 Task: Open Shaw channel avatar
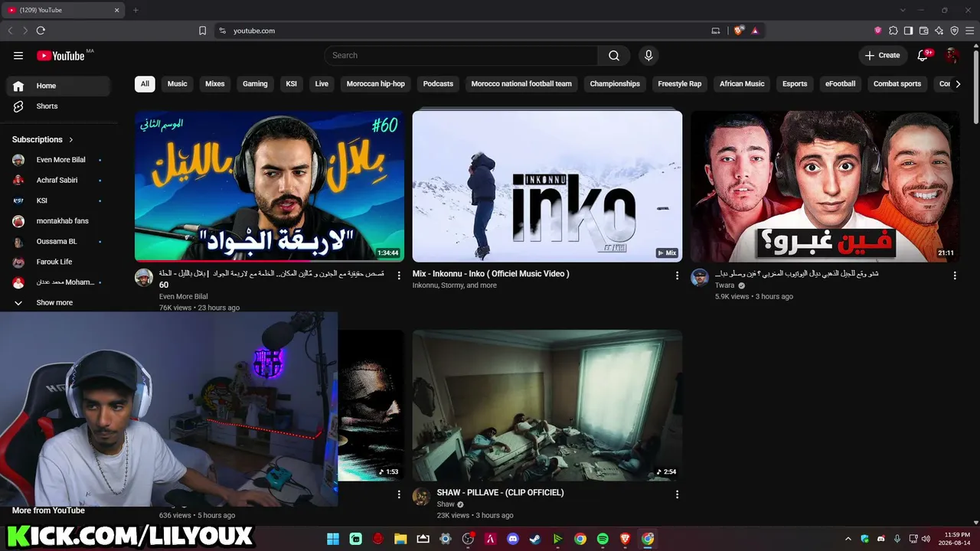tap(422, 496)
